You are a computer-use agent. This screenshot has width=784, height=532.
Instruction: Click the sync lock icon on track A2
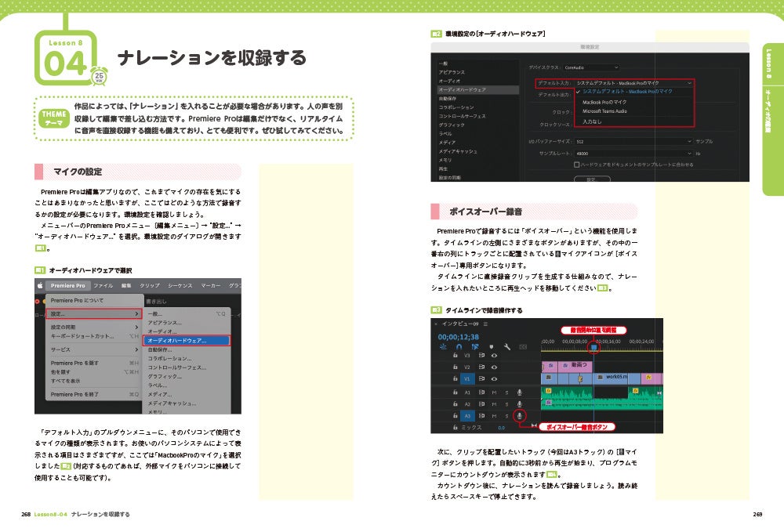[x=481, y=404]
